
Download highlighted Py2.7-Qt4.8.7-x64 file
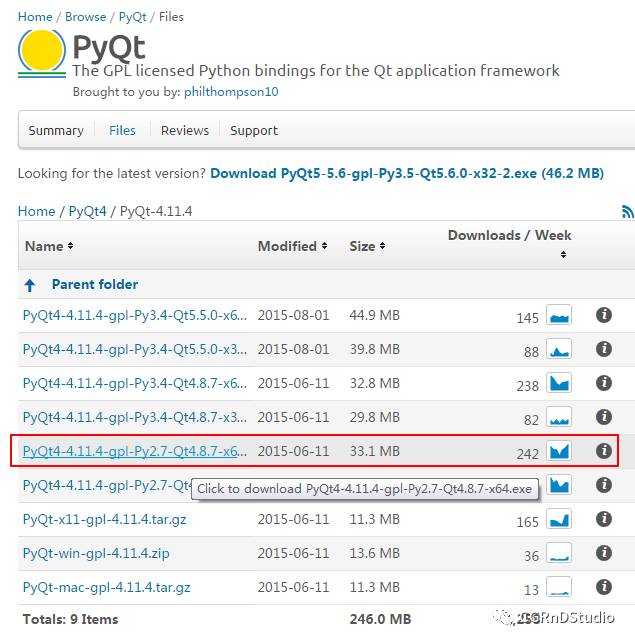pos(135,451)
